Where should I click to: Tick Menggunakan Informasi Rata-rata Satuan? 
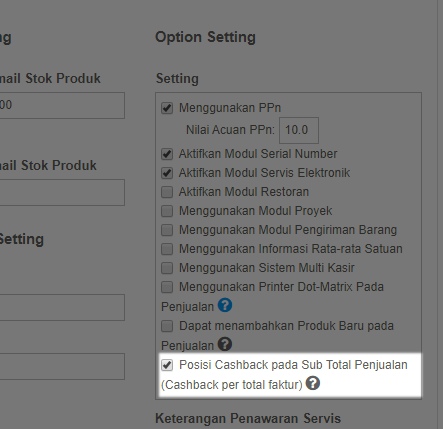pos(167,249)
